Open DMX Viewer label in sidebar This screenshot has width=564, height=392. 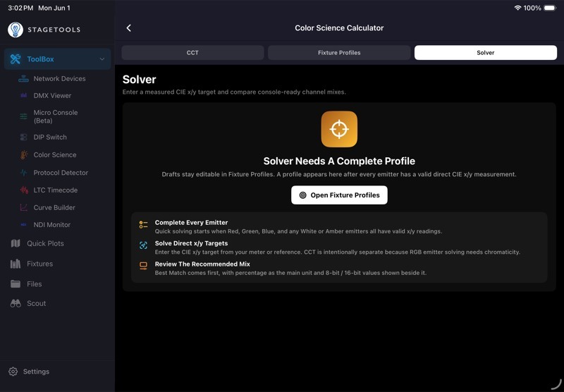[52, 96]
